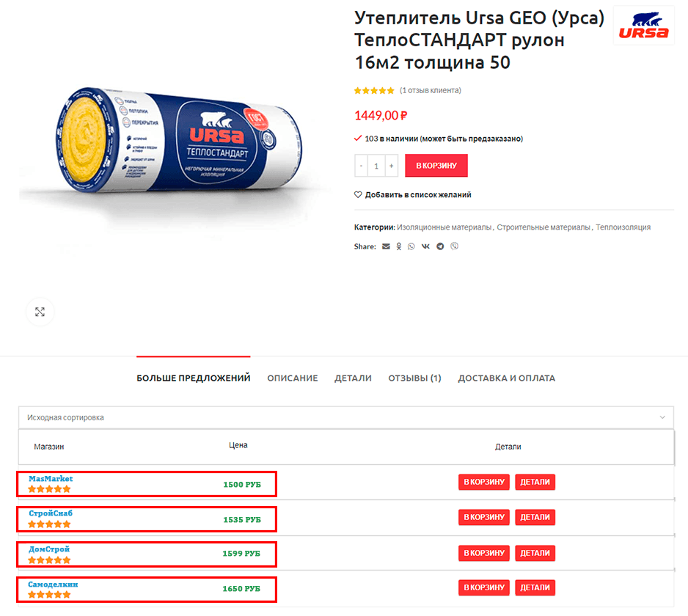The image size is (688, 616).
Task: Open the Теплоизоляция category link
Action: 623,227
